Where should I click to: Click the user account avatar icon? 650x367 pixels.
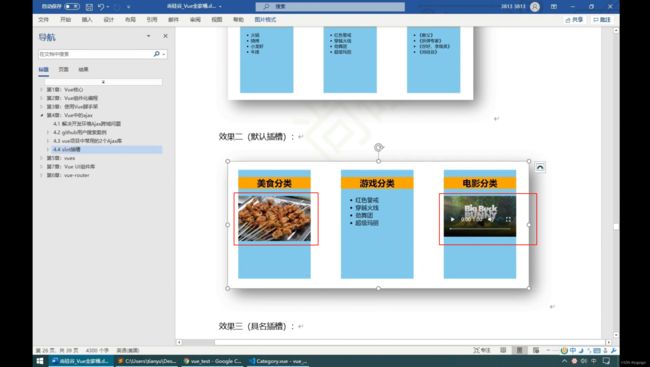tap(535, 7)
